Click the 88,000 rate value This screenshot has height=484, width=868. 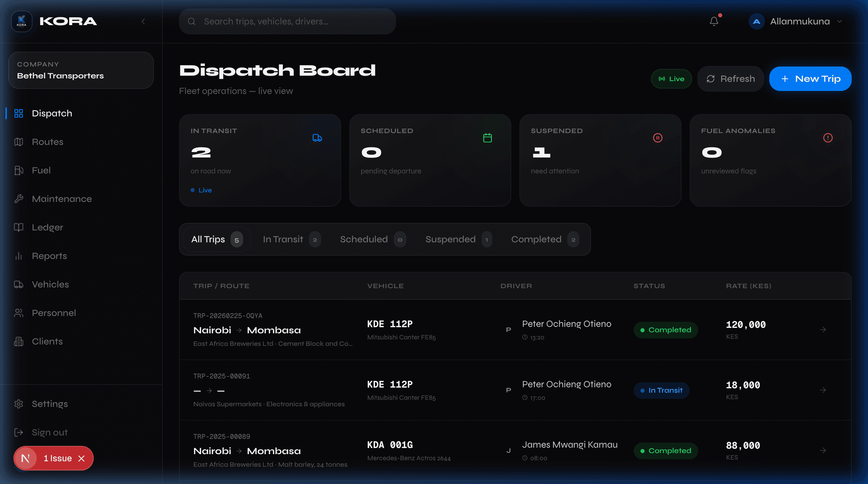point(743,445)
